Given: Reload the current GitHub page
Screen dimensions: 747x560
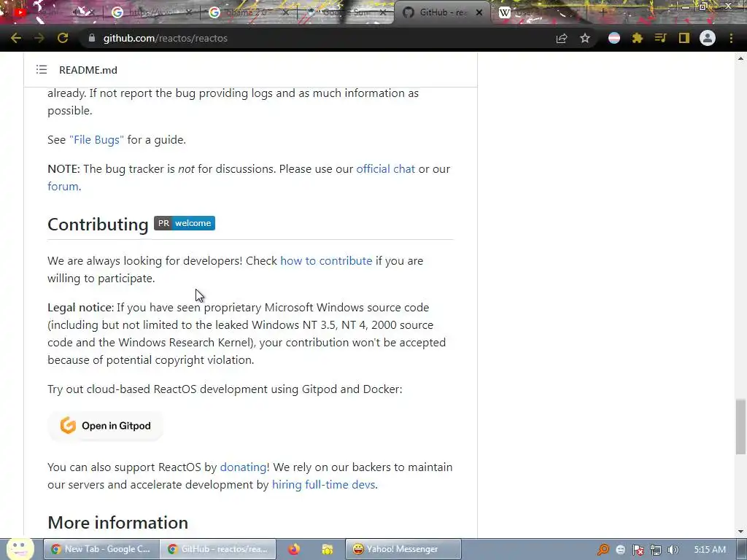Looking at the screenshot, I should click(x=63, y=38).
